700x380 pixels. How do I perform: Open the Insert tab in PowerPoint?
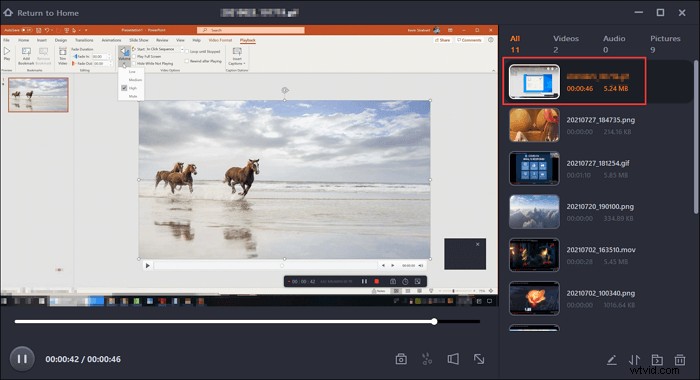coord(42,40)
